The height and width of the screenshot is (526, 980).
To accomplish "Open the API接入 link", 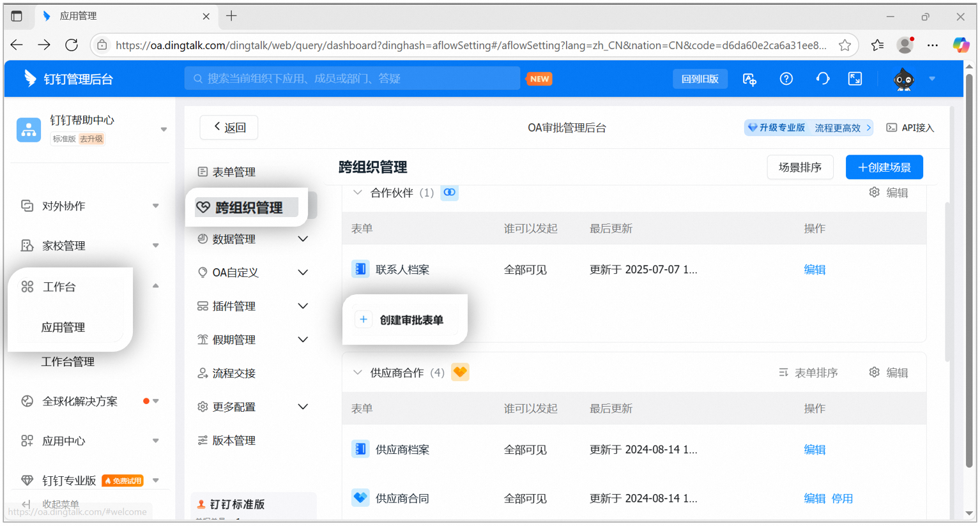I will pos(910,128).
